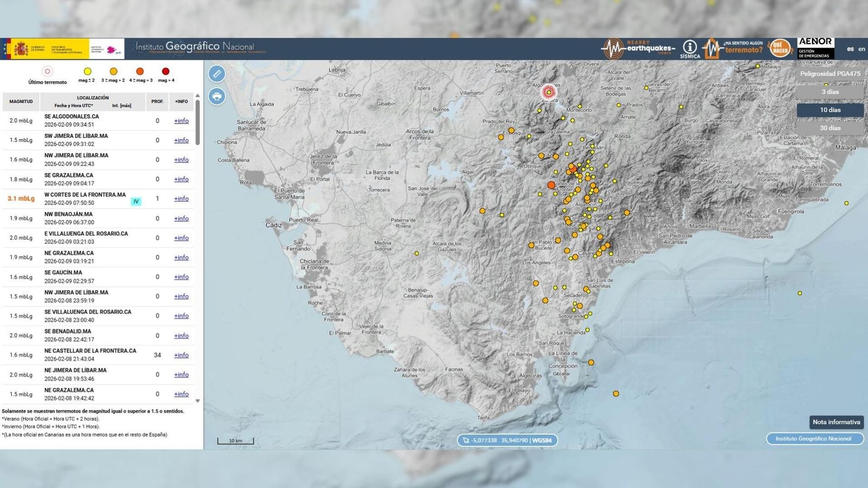Click the print map icon
Image resolution: width=868 pixels, height=488 pixels.
pos(216,97)
